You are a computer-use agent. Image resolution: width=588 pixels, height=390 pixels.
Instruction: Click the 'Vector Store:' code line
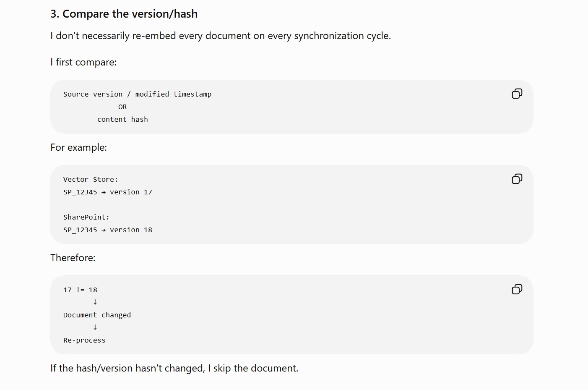coord(91,179)
